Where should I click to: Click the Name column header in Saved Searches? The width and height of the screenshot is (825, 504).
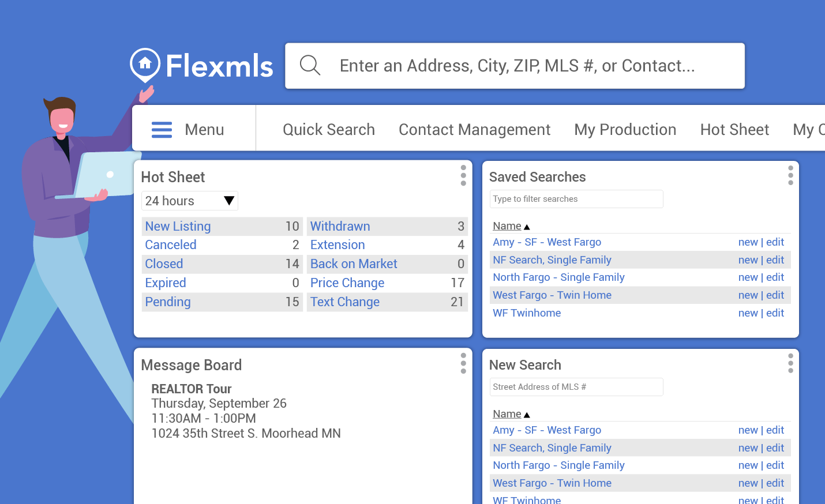[507, 226]
